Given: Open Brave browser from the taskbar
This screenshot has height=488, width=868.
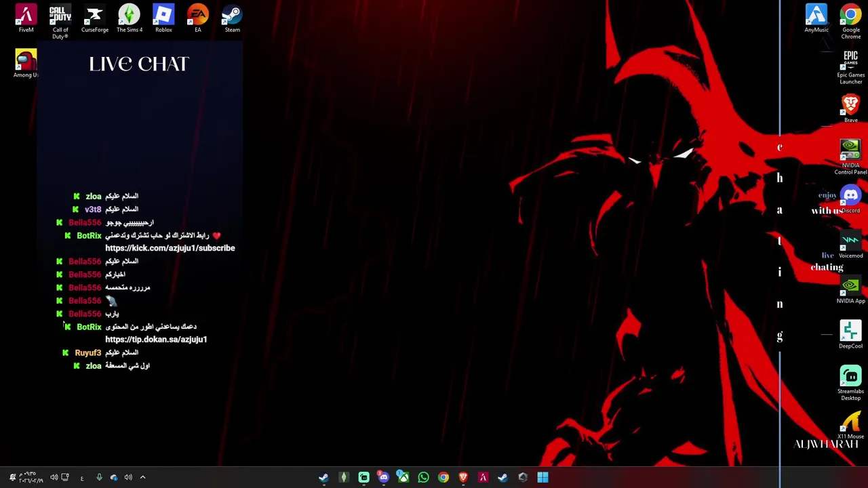Looking at the screenshot, I should pyautogui.click(x=463, y=477).
